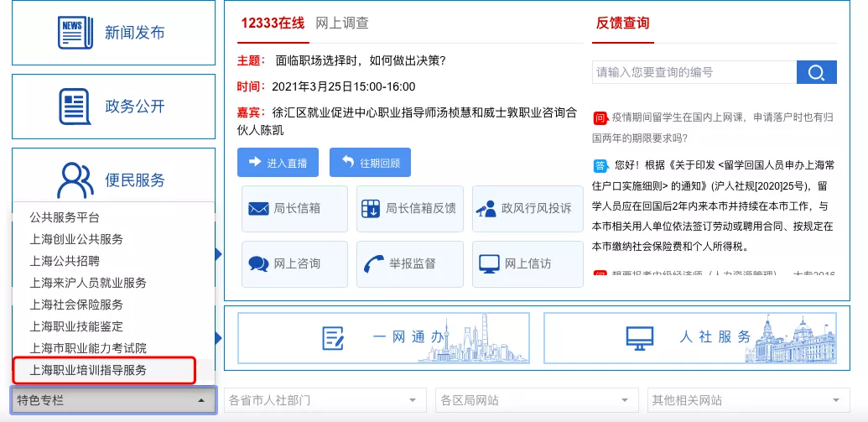Choose 上海公共招聘 in the dropdown list
868x422 pixels.
65,261
